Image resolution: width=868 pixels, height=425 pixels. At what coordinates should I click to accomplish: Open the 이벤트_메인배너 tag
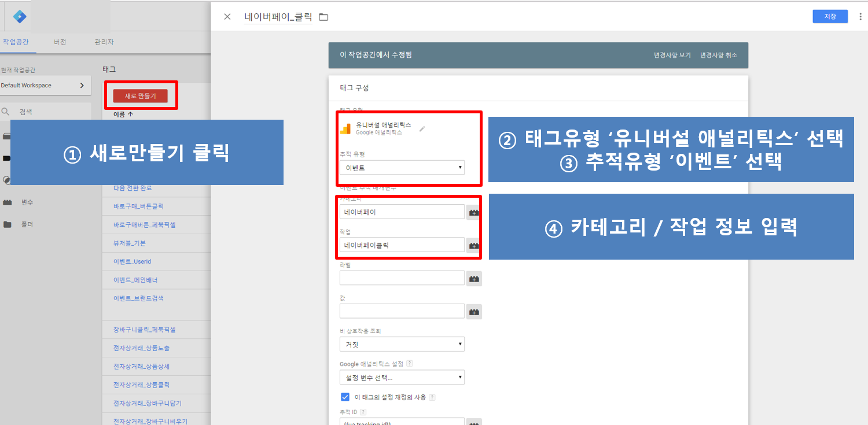tap(135, 280)
